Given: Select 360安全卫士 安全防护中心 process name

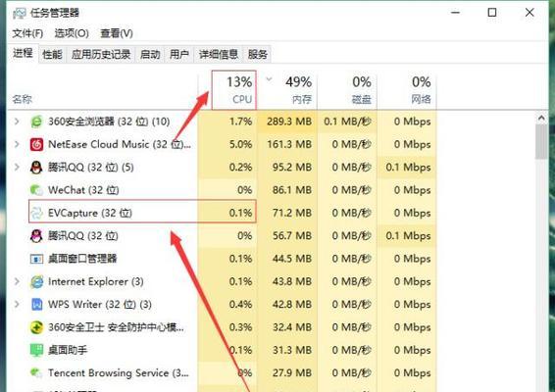Looking at the screenshot, I should coord(116,327).
